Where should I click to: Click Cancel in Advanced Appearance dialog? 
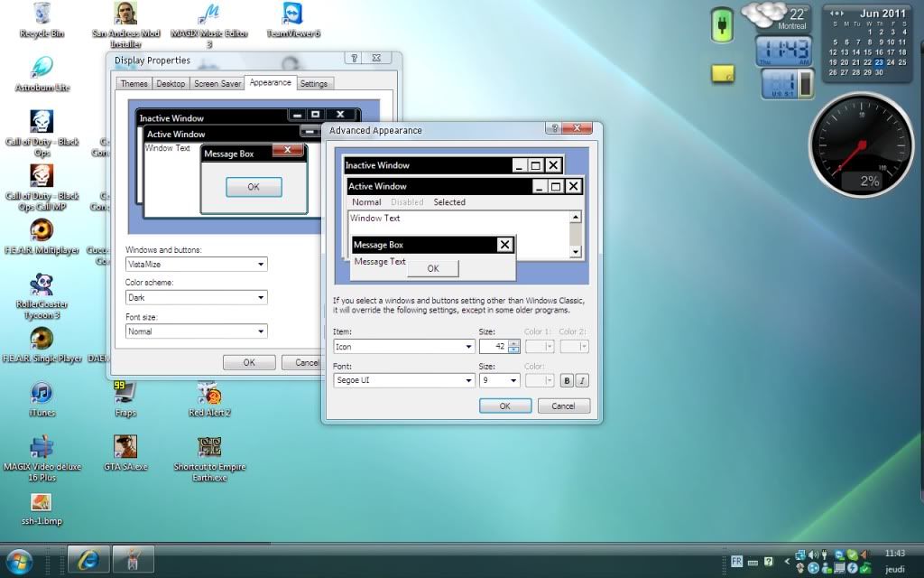pyautogui.click(x=563, y=406)
